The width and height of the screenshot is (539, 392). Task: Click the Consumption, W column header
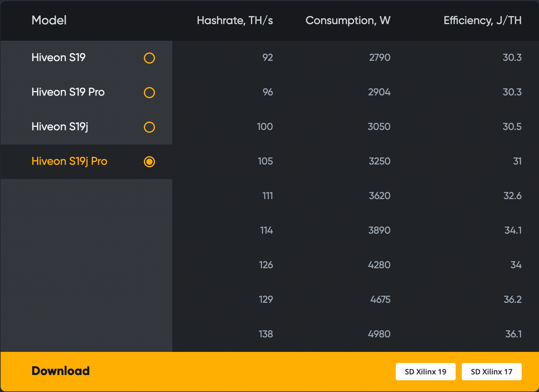[x=348, y=20]
